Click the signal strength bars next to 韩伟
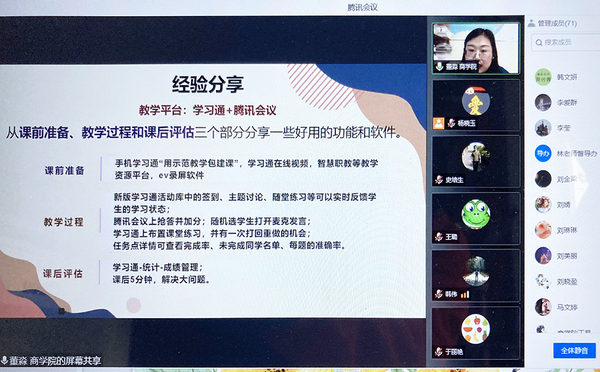The image size is (600, 372). point(465,294)
